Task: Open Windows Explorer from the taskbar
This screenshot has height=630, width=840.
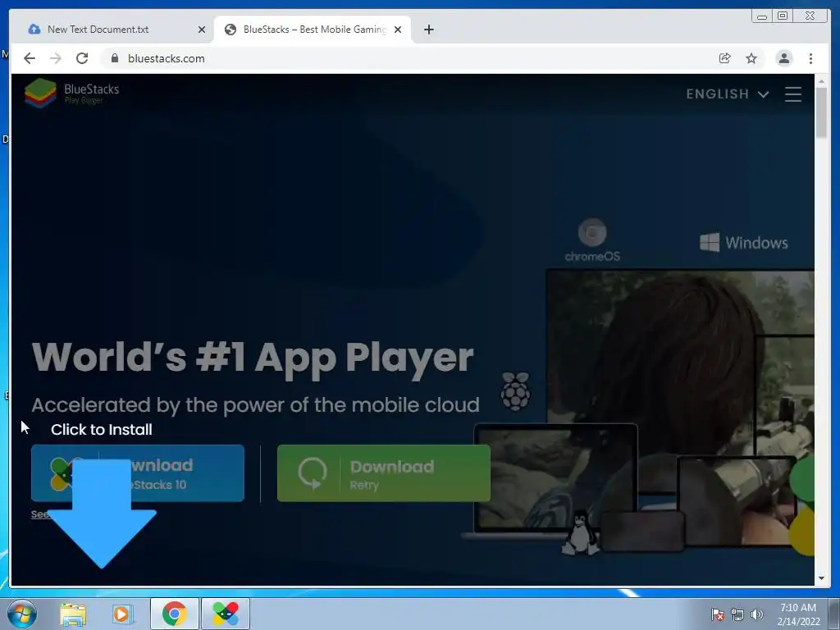Action: pyautogui.click(x=73, y=614)
